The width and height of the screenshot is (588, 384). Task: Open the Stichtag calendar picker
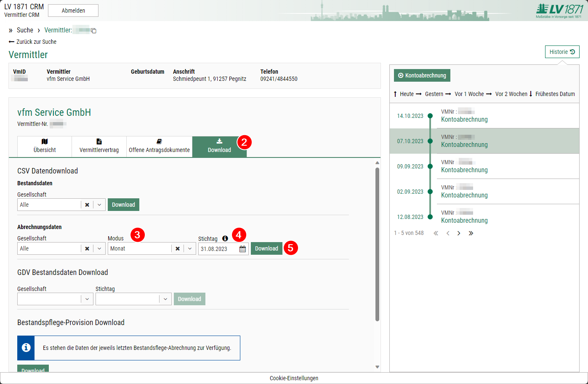243,249
